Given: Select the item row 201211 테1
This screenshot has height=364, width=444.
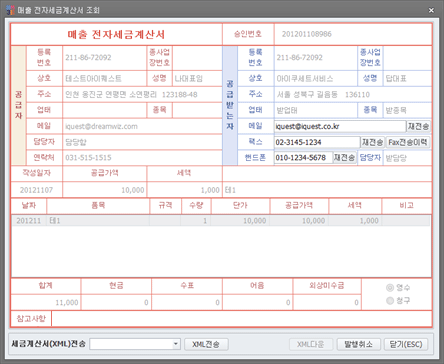Looking at the screenshot, I should 221,221.
